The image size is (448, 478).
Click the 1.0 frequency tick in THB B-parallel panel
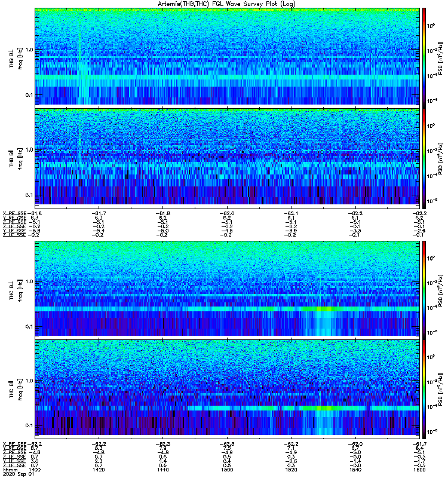(30, 150)
